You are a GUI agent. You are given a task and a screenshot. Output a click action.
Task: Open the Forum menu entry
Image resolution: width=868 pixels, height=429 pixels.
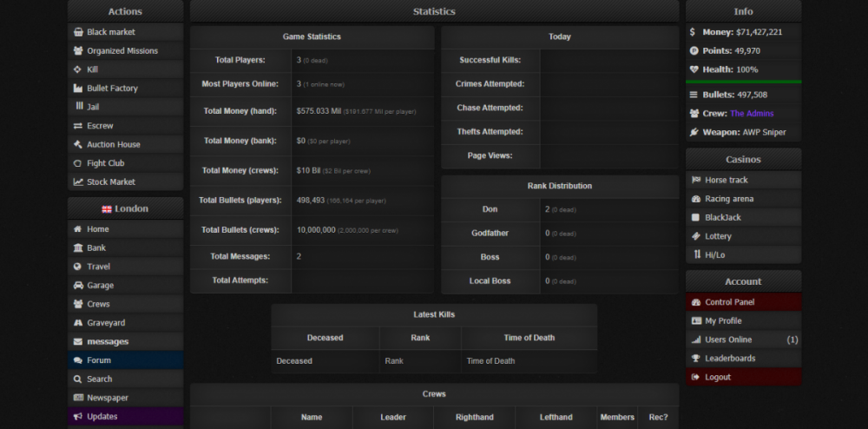pos(126,360)
